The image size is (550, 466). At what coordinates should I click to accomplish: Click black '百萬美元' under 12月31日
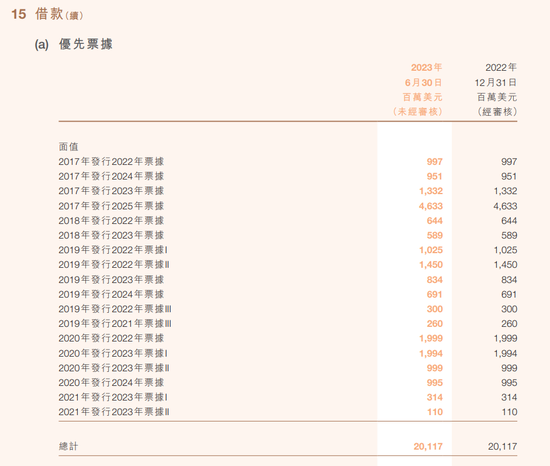(x=497, y=97)
